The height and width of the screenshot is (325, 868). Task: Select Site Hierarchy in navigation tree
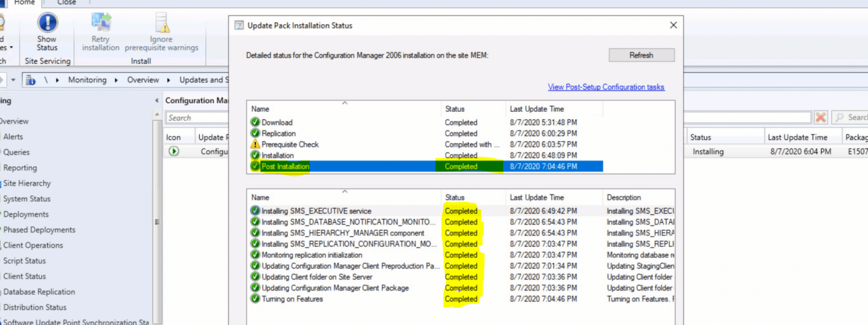[27, 183]
